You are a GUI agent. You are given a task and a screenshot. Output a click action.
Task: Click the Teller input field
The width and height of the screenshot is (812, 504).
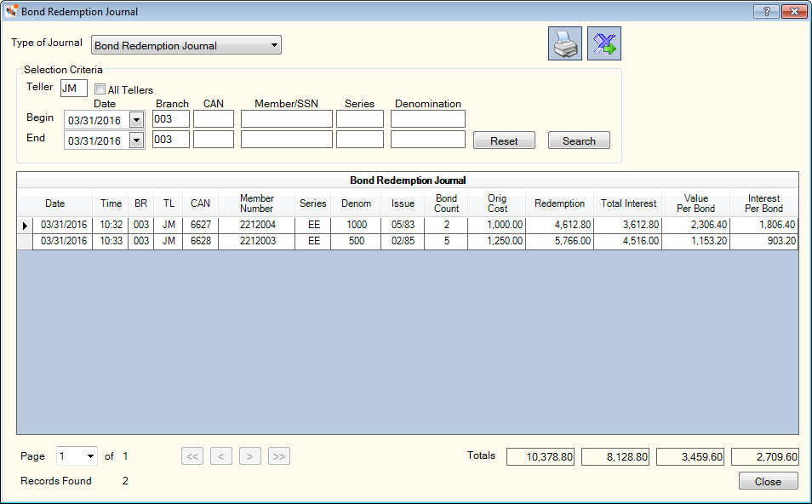(x=74, y=88)
